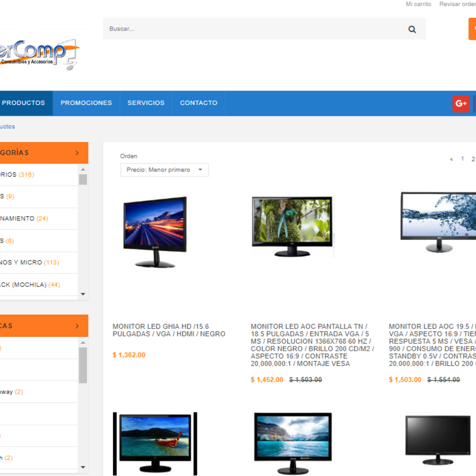The height and width of the screenshot is (476, 476).
Task: Open the Google Plus social icon
Action: coord(461,103)
